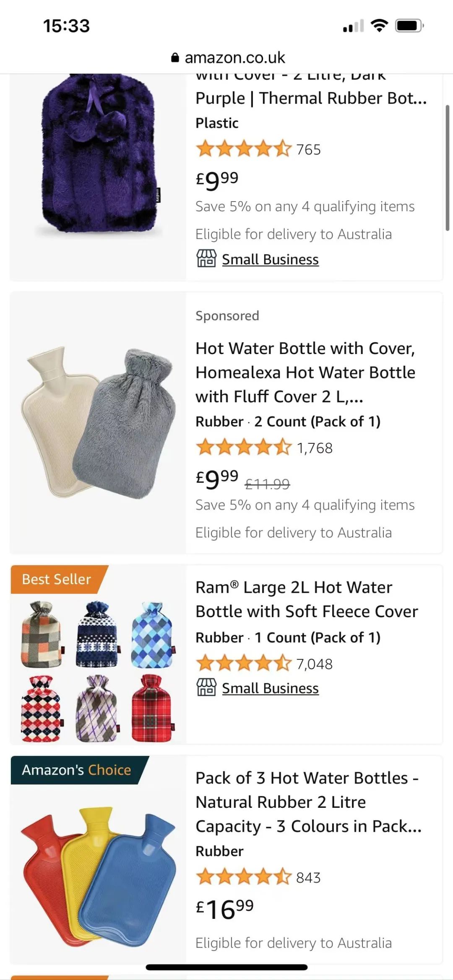The height and width of the screenshot is (980, 453).
Task: Open Homealexa Hot Water Bottle product title
Action: (305, 372)
